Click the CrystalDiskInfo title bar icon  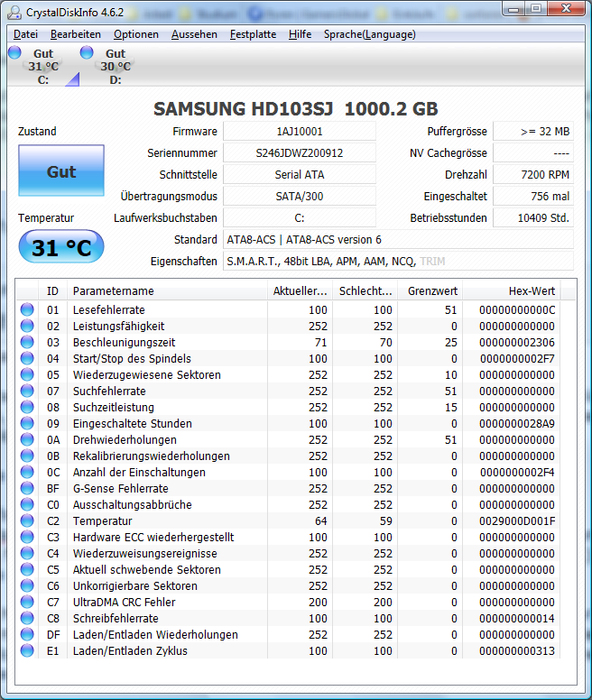[x=14, y=13]
